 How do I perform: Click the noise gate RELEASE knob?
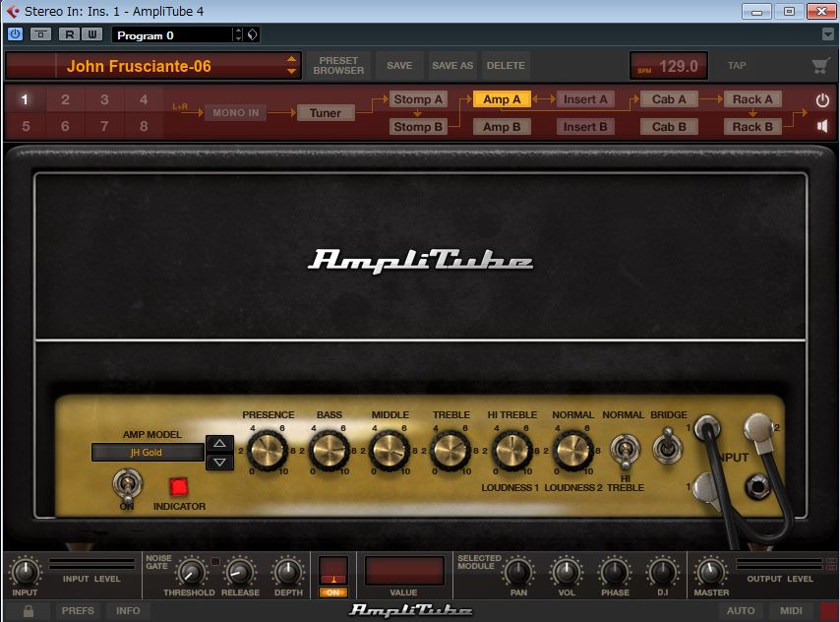[x=239, y=572]
